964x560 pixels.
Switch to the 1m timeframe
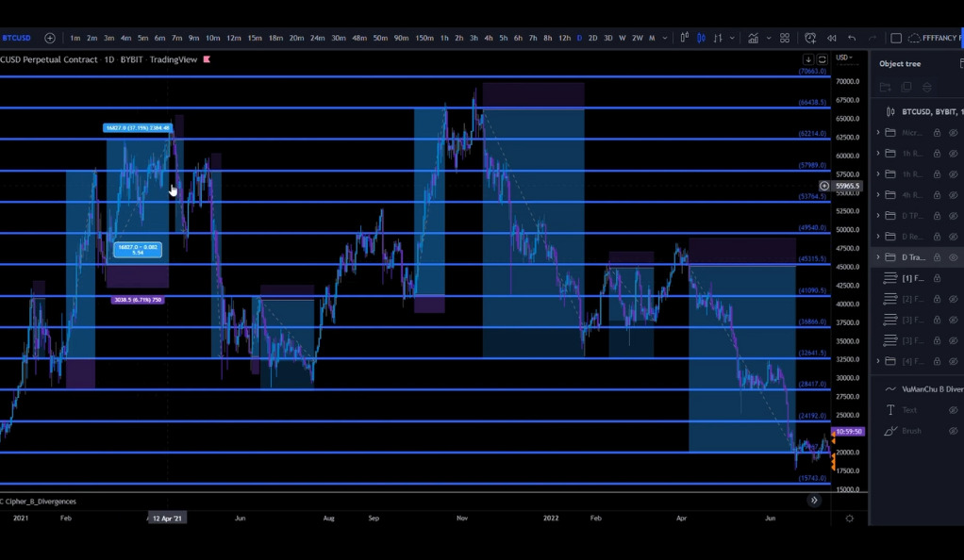coord(75,38)
